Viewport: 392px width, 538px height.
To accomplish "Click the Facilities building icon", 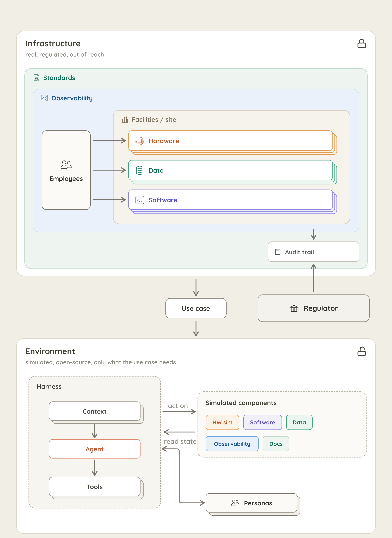I will tap(125, 119).
